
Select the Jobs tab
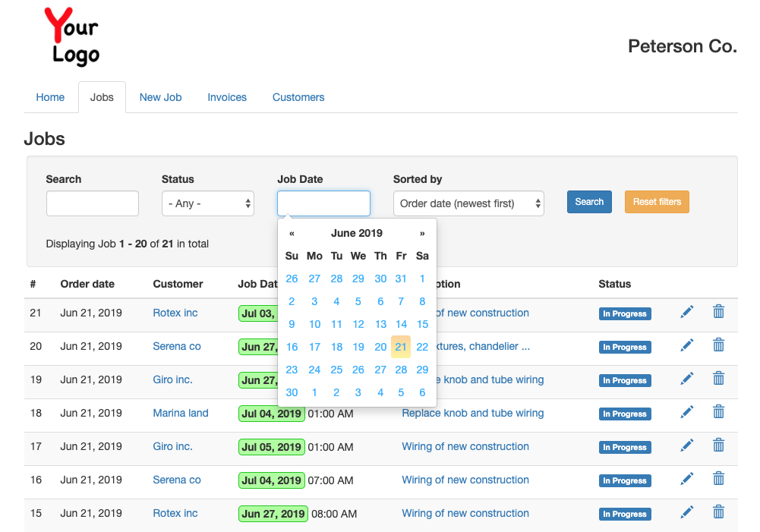click(102, 97)
